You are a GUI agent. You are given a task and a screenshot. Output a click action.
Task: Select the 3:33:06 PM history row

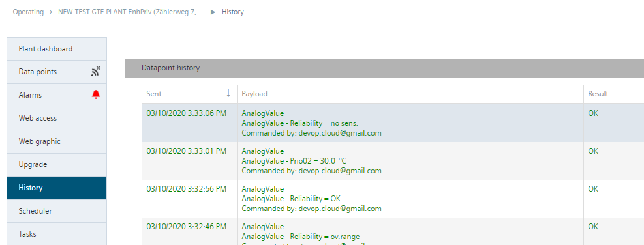[x=393, y=123]
